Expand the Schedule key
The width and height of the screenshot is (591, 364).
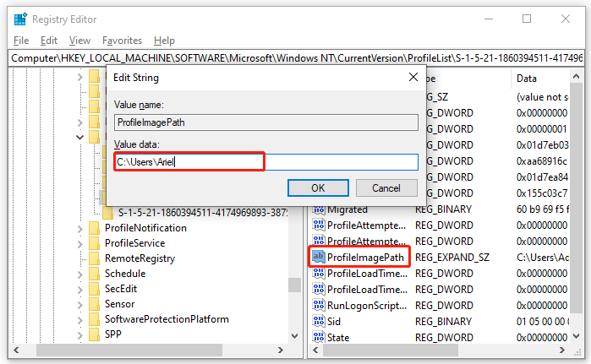pyautogui.click(x=79, y=274)
